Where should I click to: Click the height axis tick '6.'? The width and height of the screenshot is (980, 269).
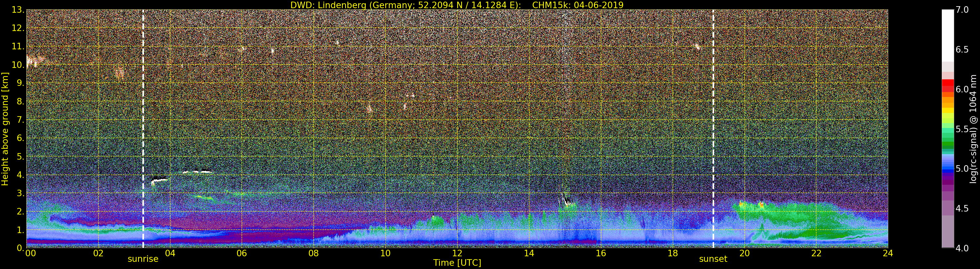click(20, 138)
